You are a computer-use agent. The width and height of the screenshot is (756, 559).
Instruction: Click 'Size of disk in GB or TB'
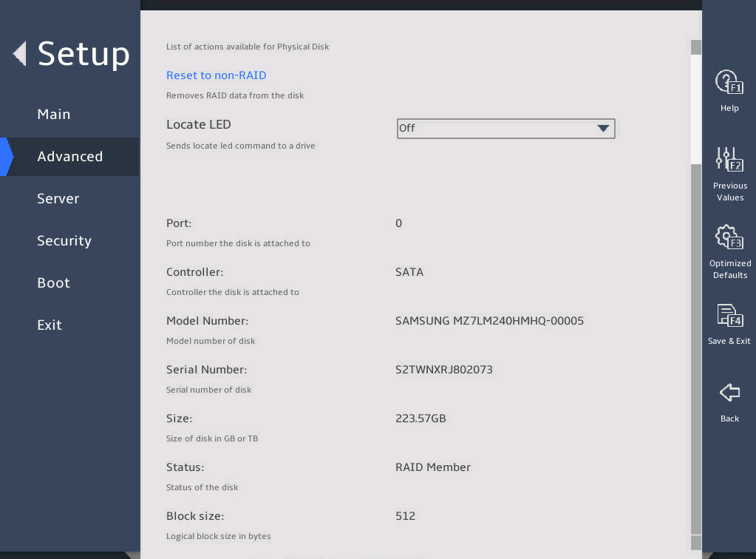(x=212, y=438)
